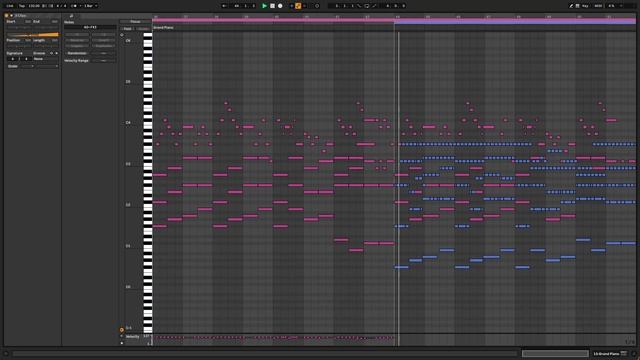Select the 13-Grand Piano track label

606,353
